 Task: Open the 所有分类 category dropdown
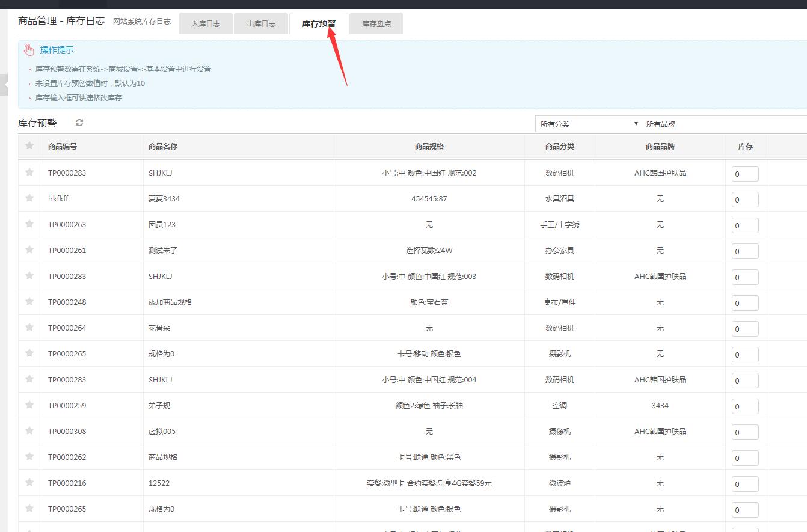point(588,124)
